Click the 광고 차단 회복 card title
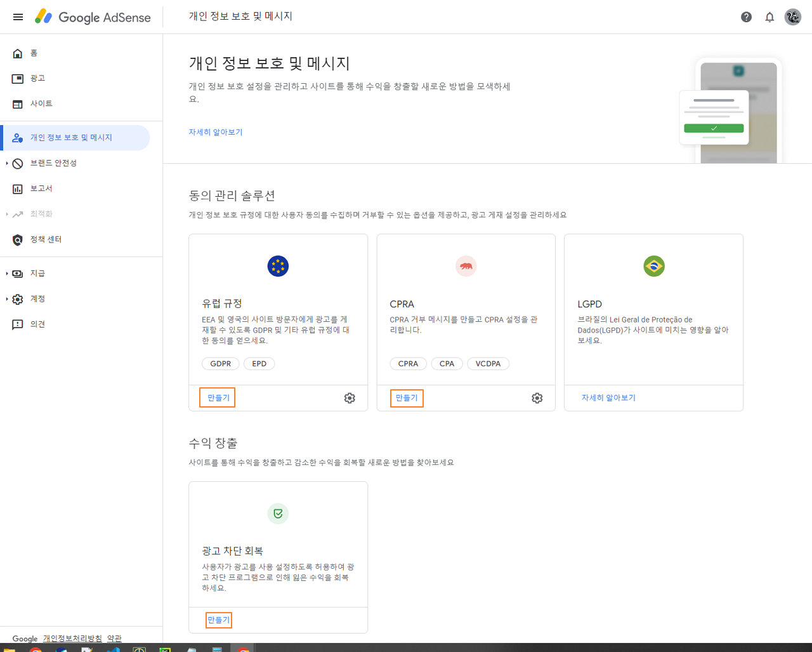 [x=232, y=551]
